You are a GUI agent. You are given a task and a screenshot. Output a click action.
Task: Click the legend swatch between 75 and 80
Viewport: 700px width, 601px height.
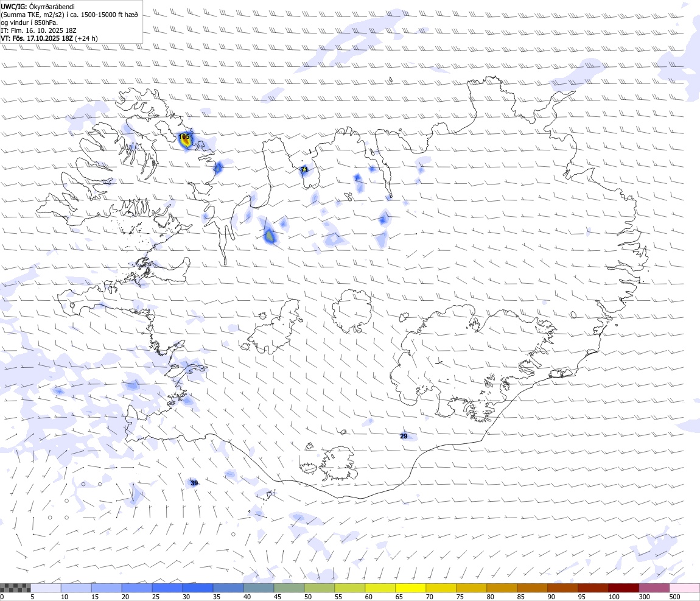point(471,588)
